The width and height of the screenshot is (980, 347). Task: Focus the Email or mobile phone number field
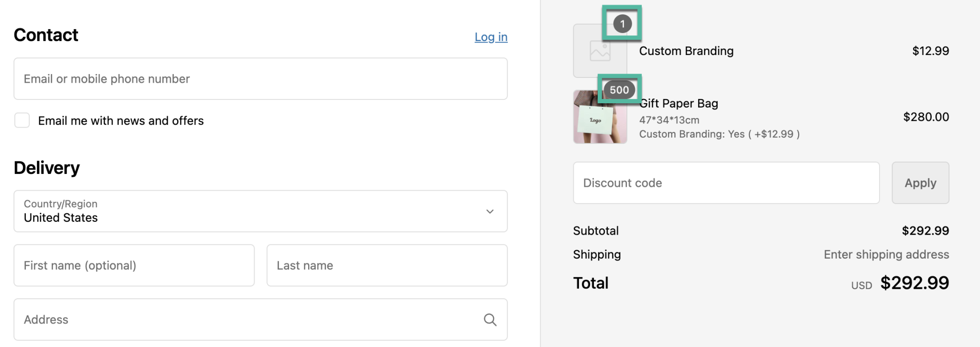(260, 79)
